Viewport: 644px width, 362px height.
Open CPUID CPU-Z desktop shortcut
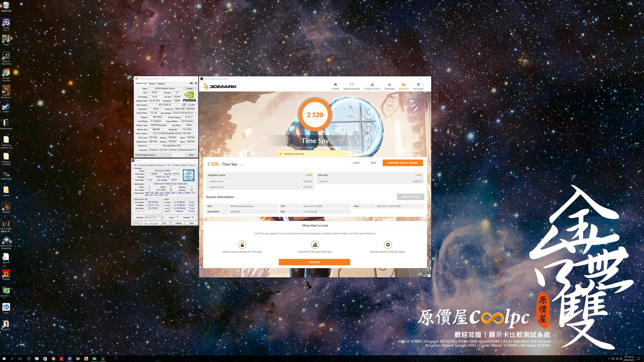6,24
